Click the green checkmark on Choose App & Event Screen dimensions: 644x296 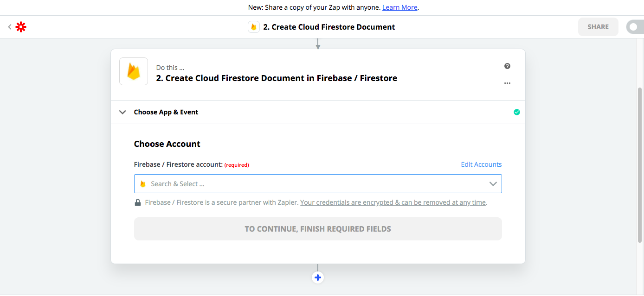(x=517, y=112)
